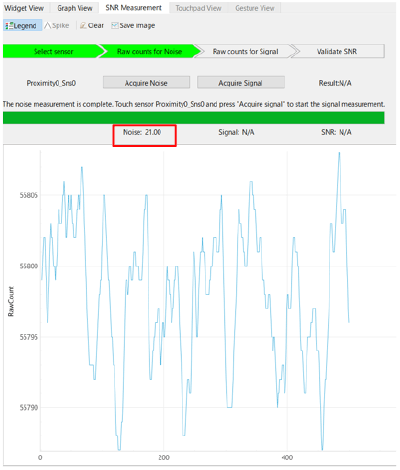Click the 'Raw counts for Noise' step
400x470 pixels.
(150, 51)
